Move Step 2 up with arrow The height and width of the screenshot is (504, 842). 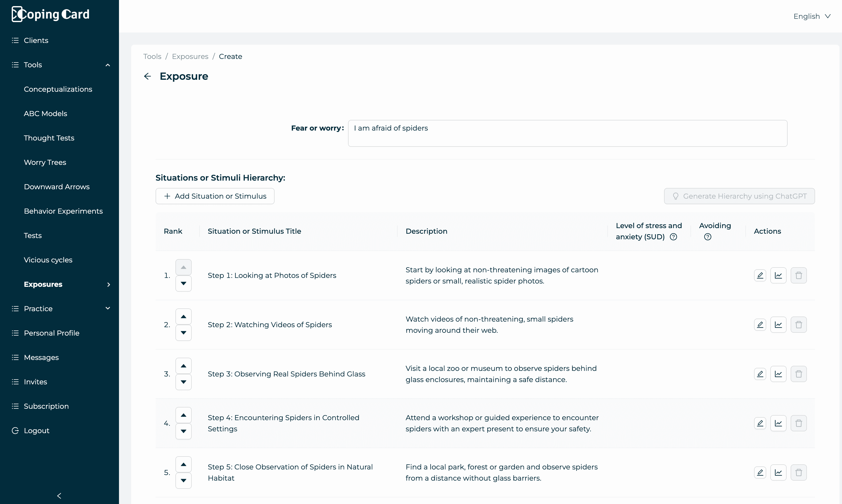(184, 317)
